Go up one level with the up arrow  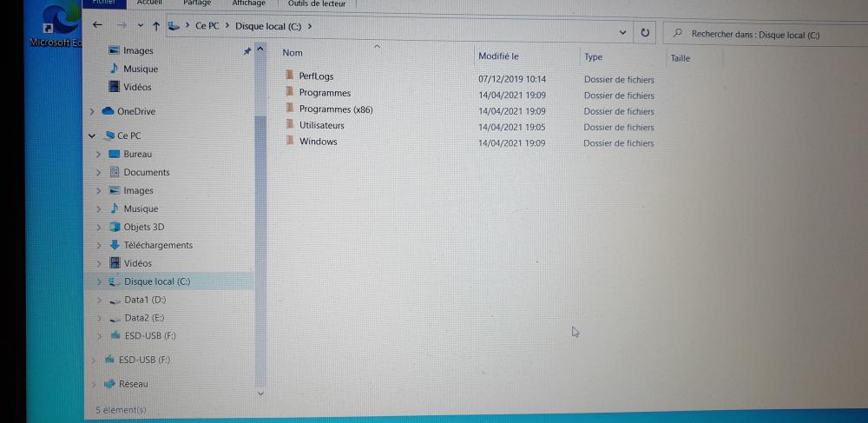pyautogui.click(x=156, y=25)
